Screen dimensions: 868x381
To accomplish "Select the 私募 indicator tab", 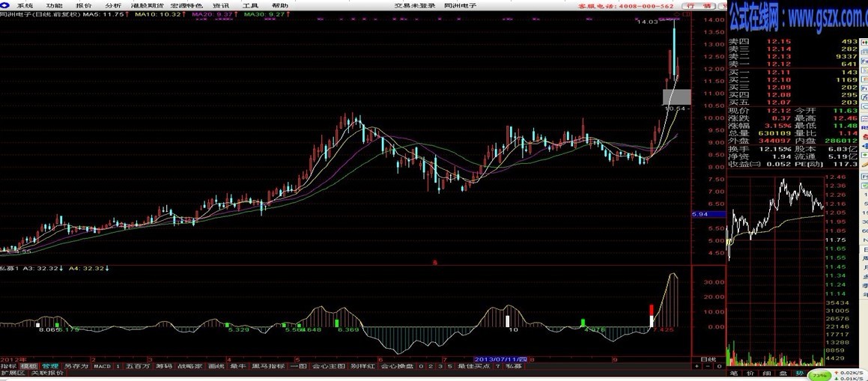I will [514, 366].
